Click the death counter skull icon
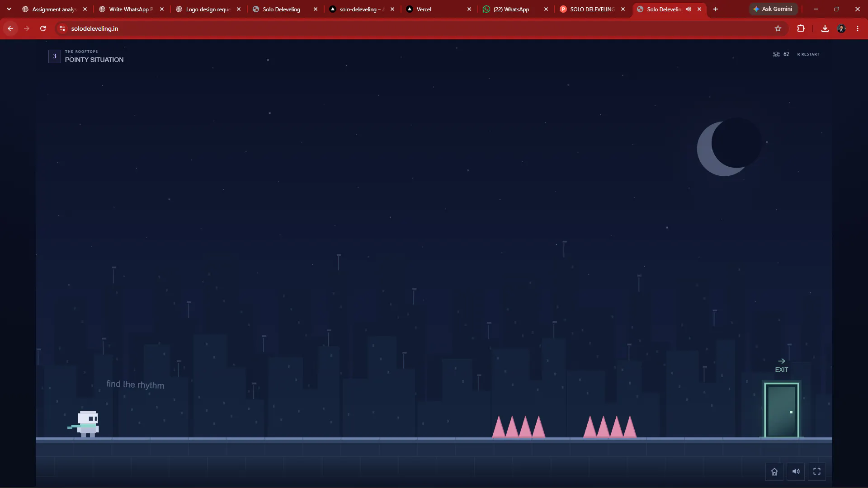 (x=776, y=54)
